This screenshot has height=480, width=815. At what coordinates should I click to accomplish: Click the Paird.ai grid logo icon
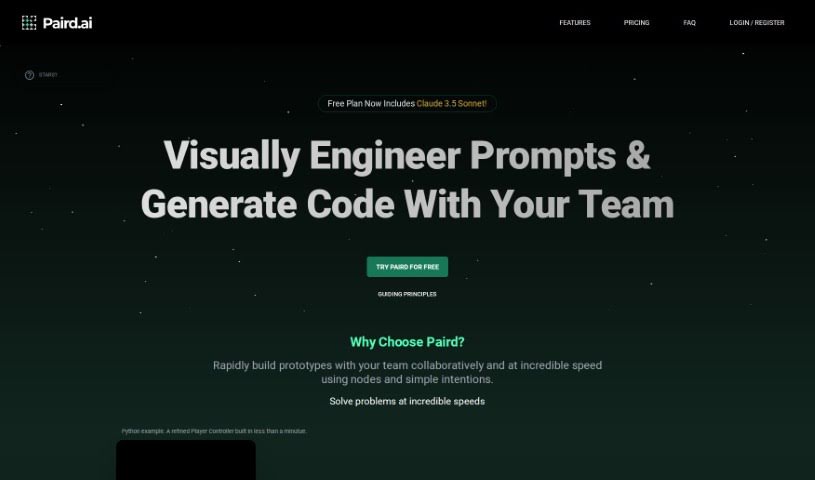(x=29, y=23)
